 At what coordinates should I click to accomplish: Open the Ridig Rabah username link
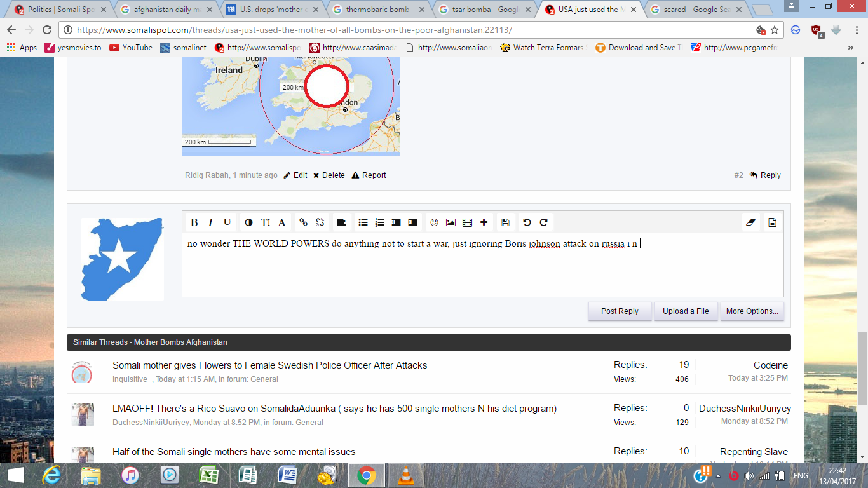[x=207, y=175]
